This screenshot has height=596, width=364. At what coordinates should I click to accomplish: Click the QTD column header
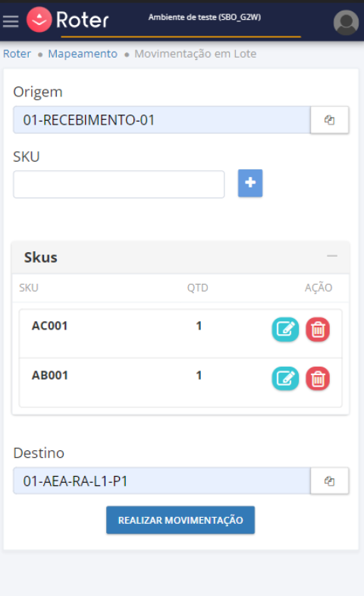(x=197, y=288)
